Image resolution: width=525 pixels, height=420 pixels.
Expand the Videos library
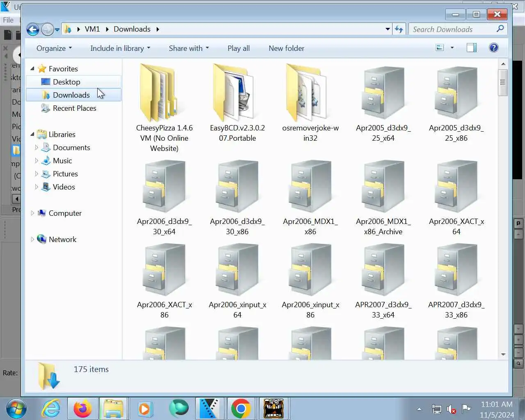(x=37, y=187)
